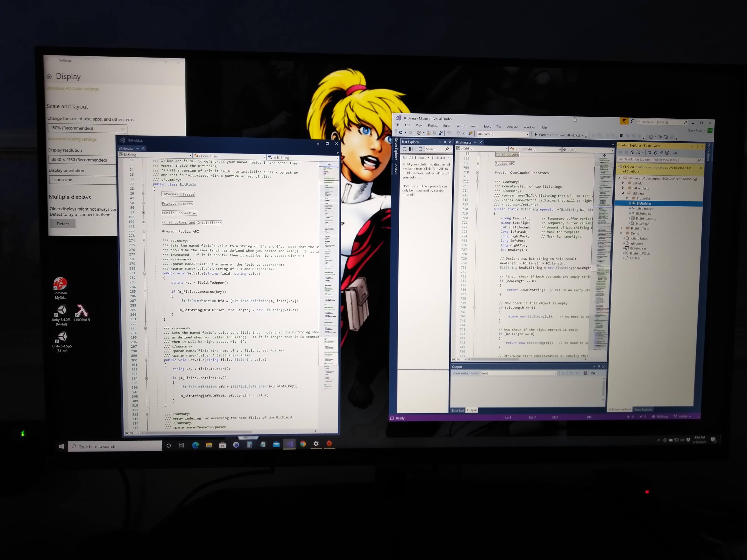Open Settings gear from Windows taskbar

(x=316, y=444)
